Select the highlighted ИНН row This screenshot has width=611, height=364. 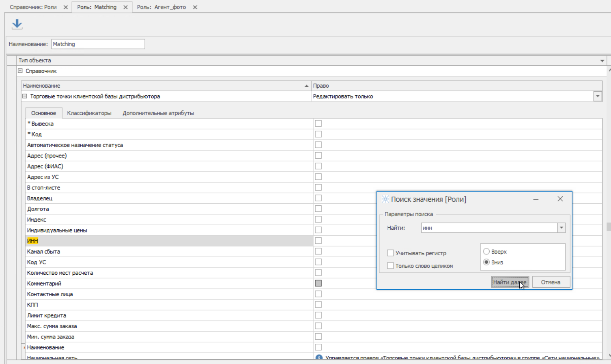pos(169,241)
